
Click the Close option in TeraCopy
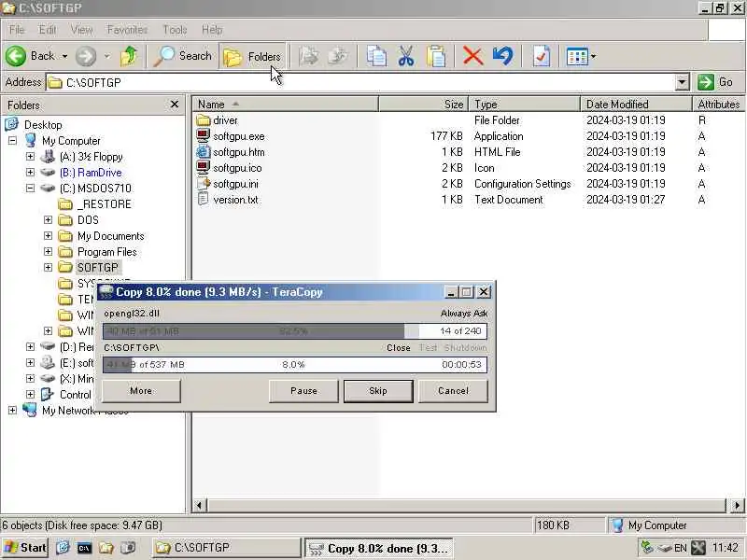399,347
